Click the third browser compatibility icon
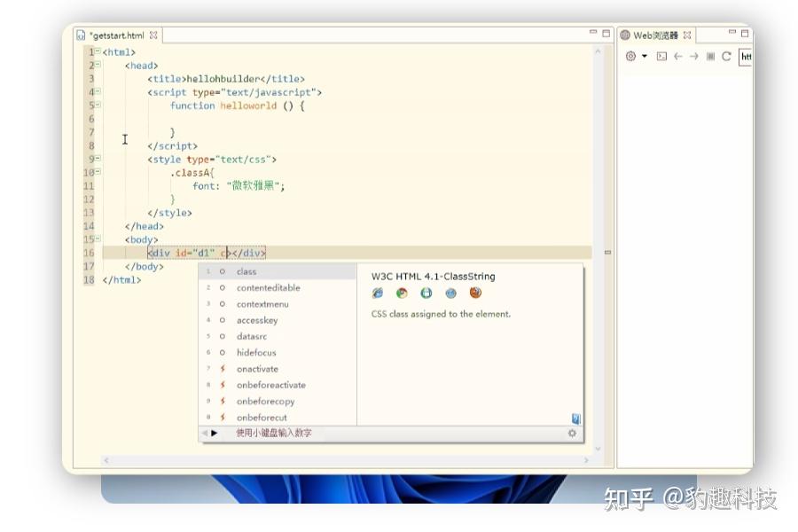This screenshot has width=798, height=532. tap(426, 293)
